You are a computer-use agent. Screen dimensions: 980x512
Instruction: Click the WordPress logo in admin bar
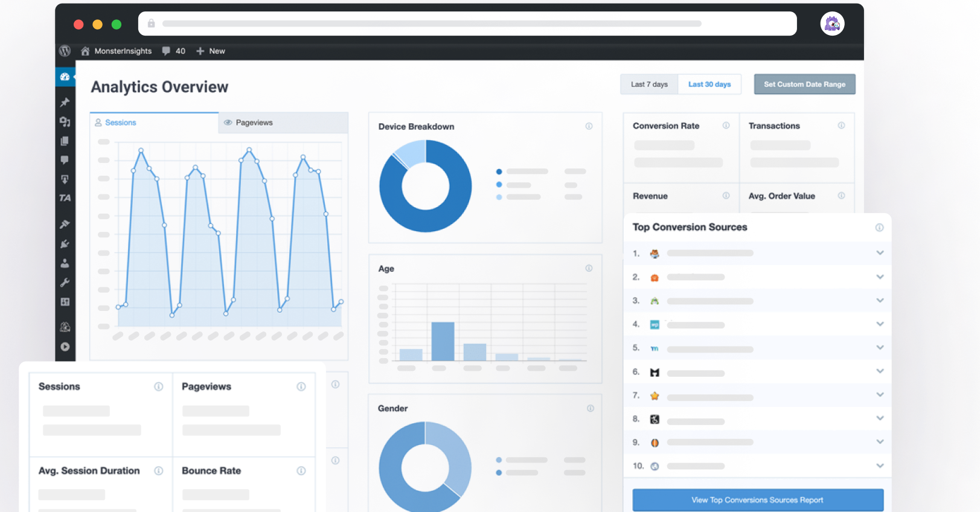(65, 51)
